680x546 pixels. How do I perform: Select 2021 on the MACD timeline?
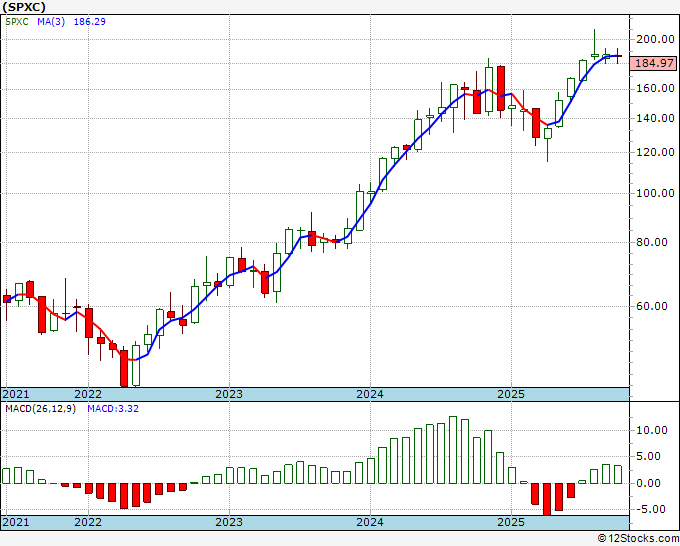(16, 522)
